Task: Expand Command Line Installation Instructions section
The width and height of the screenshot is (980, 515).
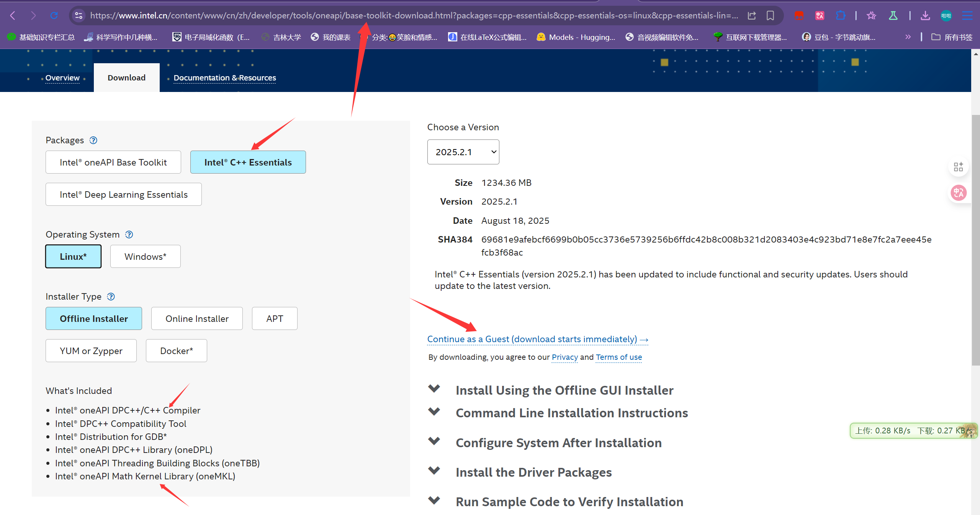Action: tap(571, 413)
